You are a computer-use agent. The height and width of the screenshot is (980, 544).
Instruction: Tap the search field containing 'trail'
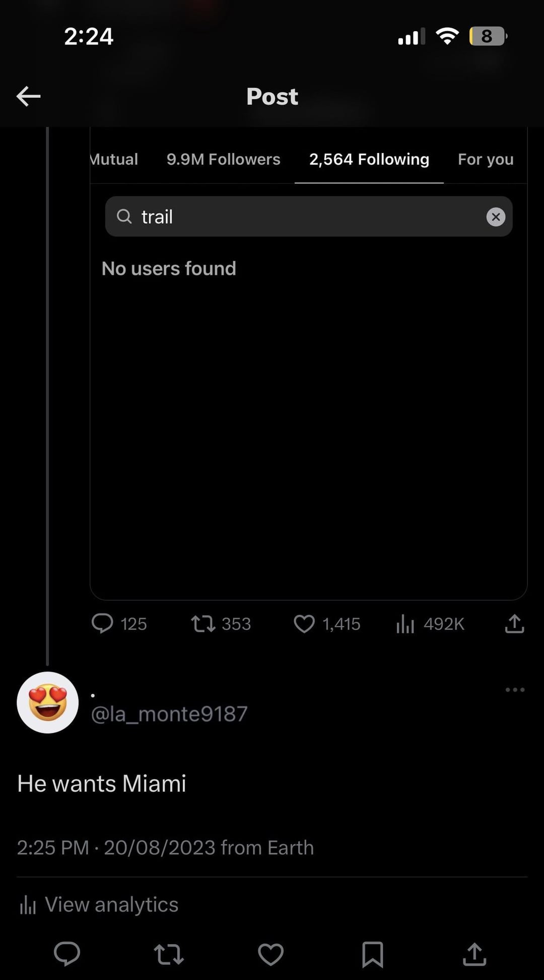point(302,217)
